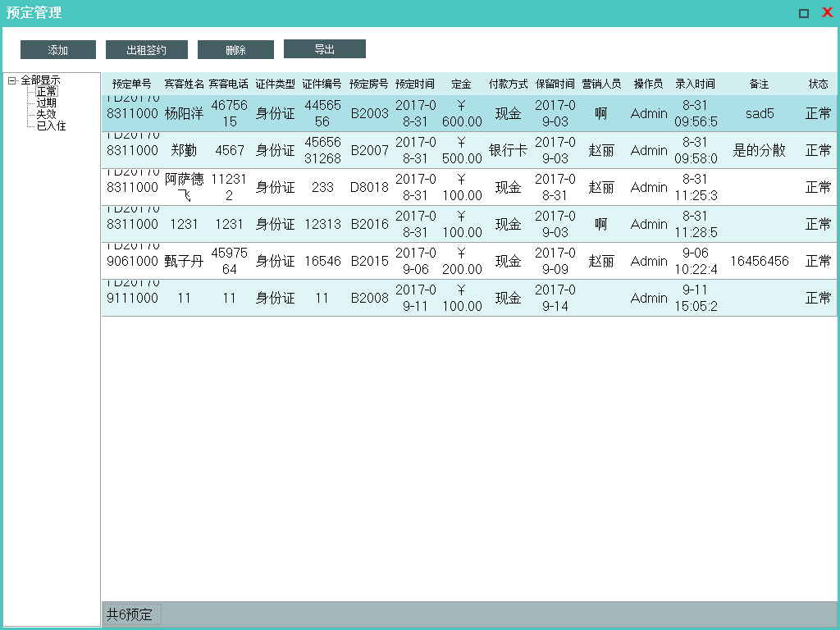The image size is (840, 630).
Task: Select the row for guest 郑勤
Action: [x=184, y=151]
